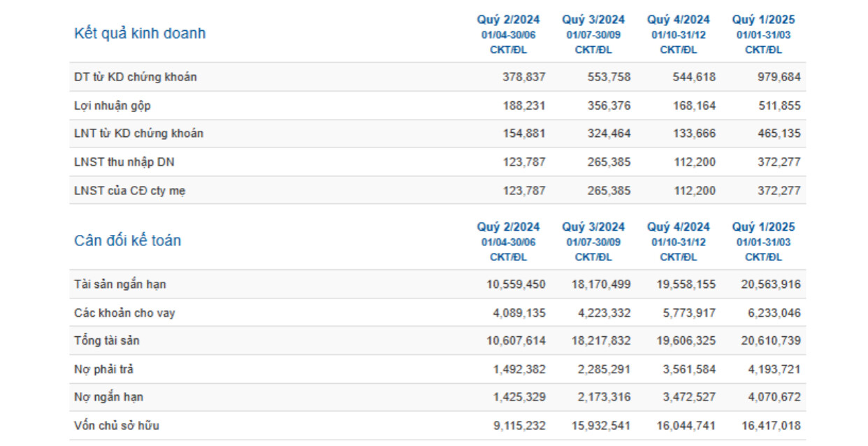This screenshot has width=868, height=446.
Task: Click the "Tài sản ngắn hạn" row label
Action: pyautogui.click(x=120, y=285)
